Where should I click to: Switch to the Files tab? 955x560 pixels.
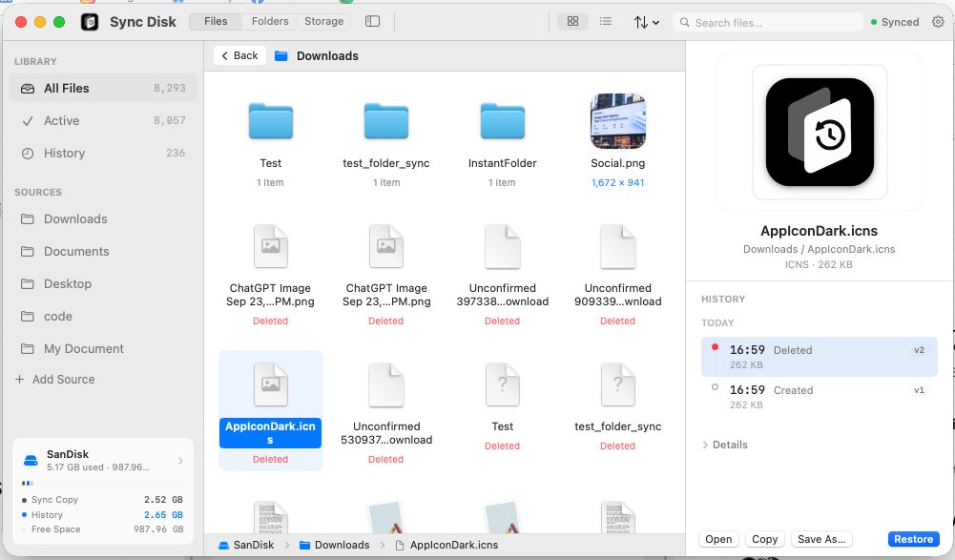[216, 21]
